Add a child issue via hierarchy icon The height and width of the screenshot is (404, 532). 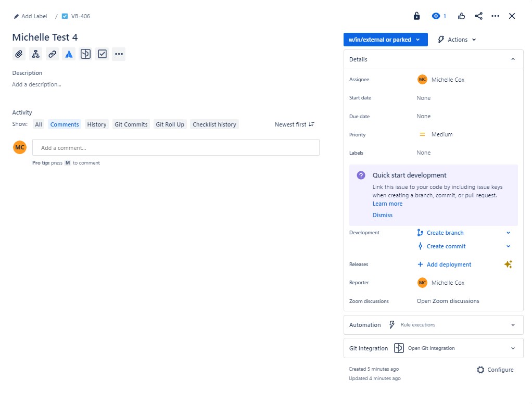[35, 54]
